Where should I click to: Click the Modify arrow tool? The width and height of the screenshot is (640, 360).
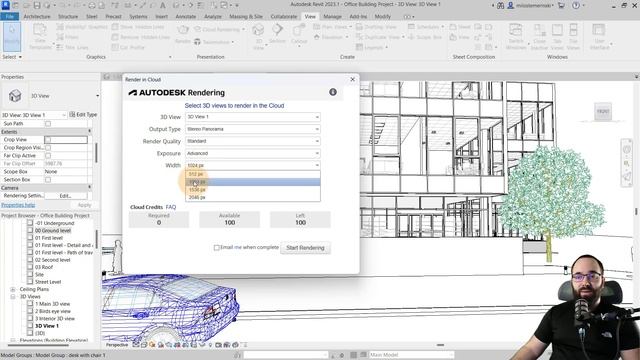pos(12,37)
